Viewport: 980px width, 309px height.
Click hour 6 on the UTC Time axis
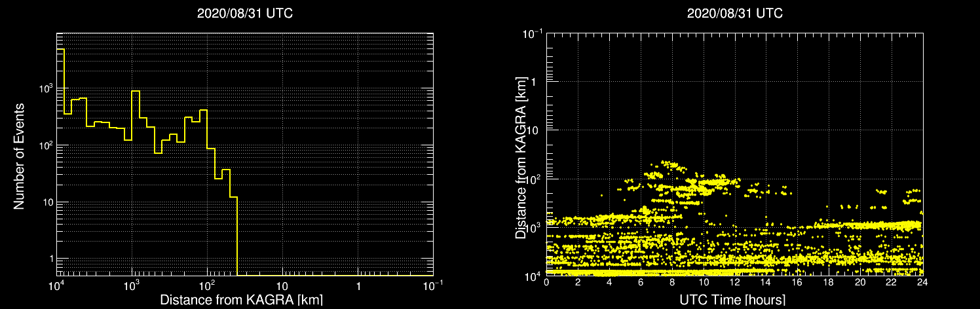pos(641,282)
